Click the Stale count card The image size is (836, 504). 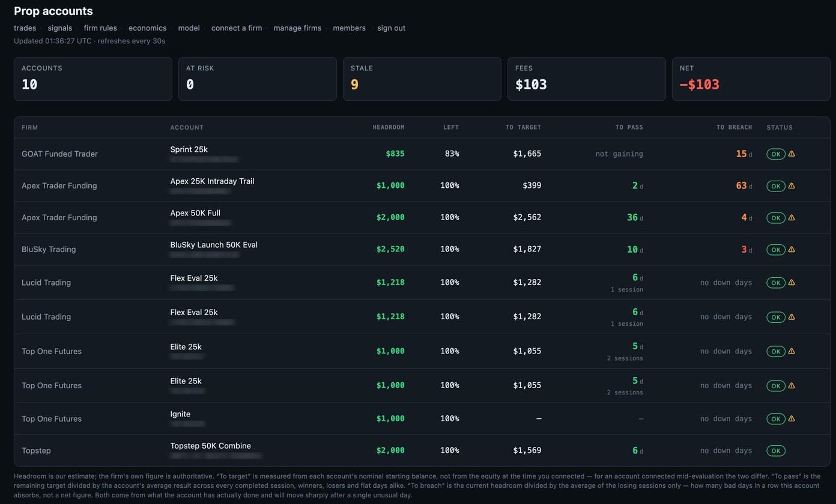click(x=422, y=79)
